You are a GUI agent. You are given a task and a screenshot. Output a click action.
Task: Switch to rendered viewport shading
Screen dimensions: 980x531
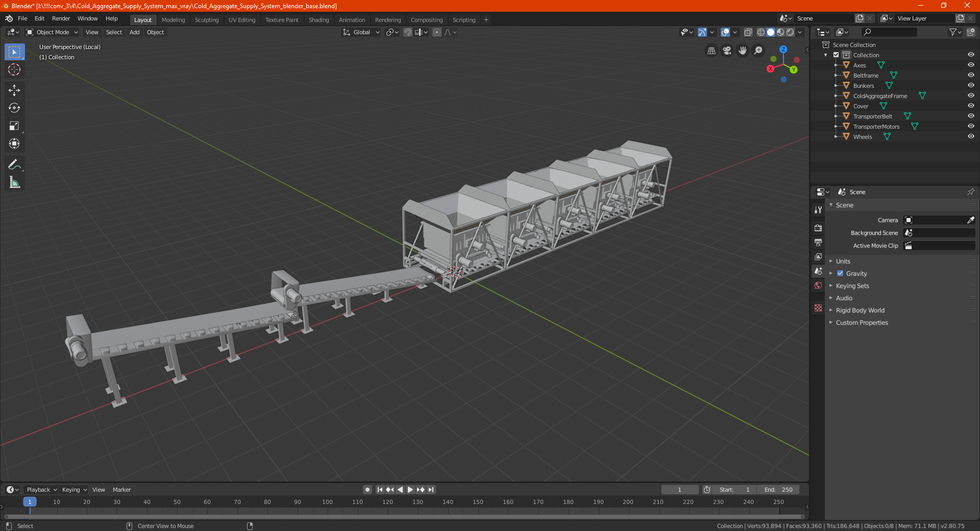tap(790, 32)
